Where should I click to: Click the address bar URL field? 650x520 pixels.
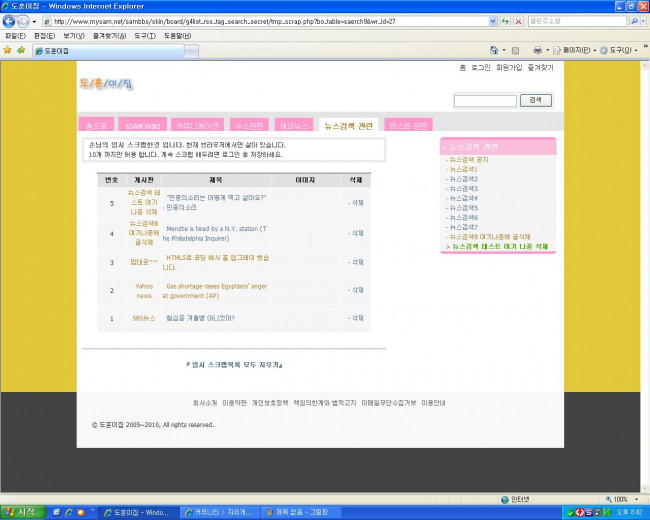point(265,21)
